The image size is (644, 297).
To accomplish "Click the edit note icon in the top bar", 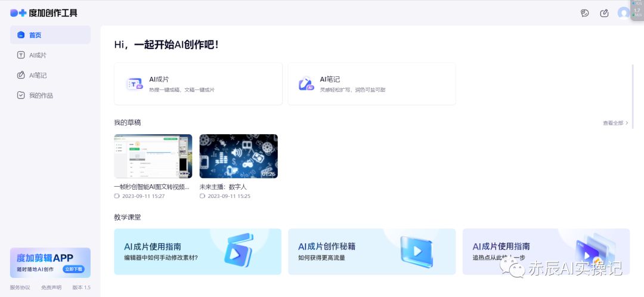I will click(604, 13).
